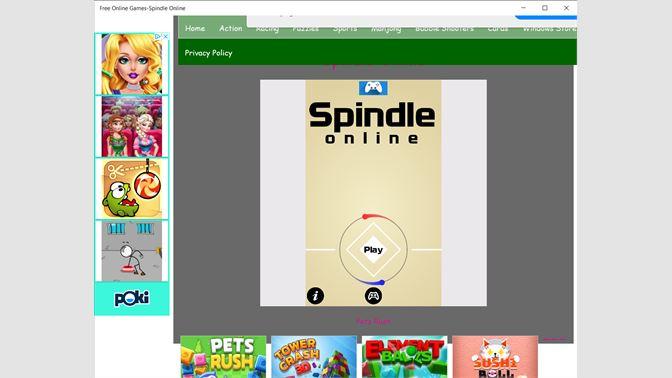This screenshot has height=378, width=672.
Task: Open the Home menu item
Action: 195,28
